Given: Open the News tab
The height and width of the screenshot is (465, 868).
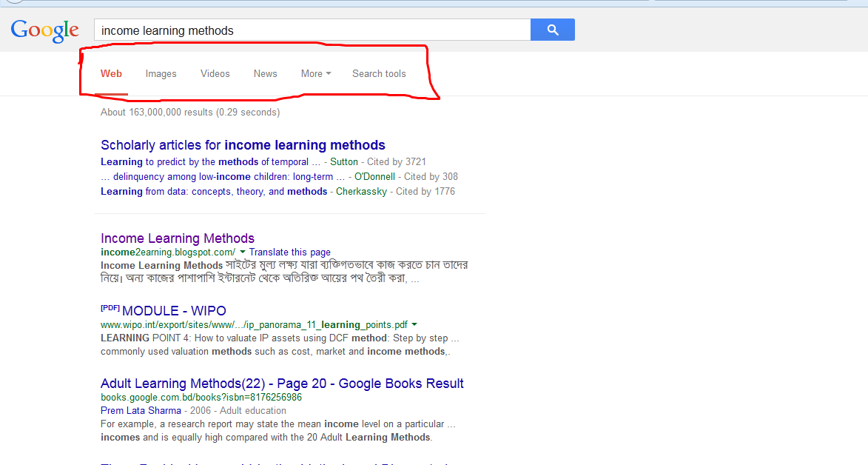Looking at the screenshot, I should (265, 74).
